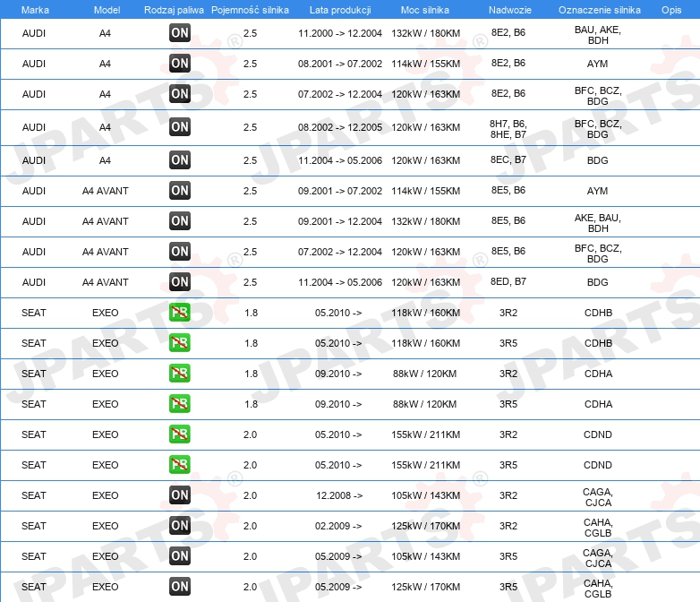Click the PB icon in the 3R5 CDHA row

click(x=180, y=403)
